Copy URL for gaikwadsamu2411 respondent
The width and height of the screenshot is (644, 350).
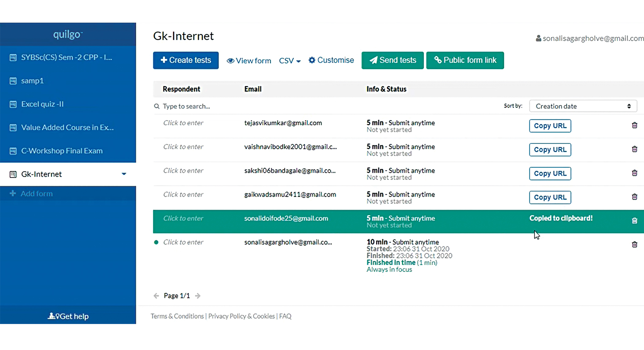click(550, 197)
